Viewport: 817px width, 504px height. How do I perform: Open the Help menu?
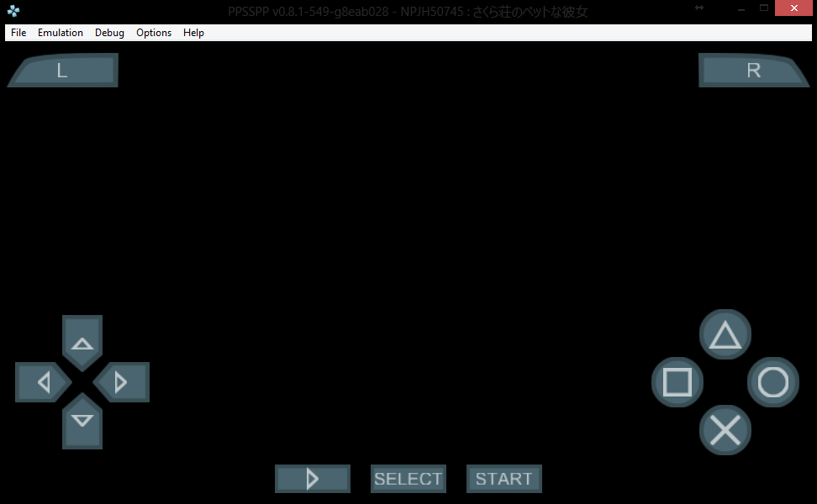[193, 33]
